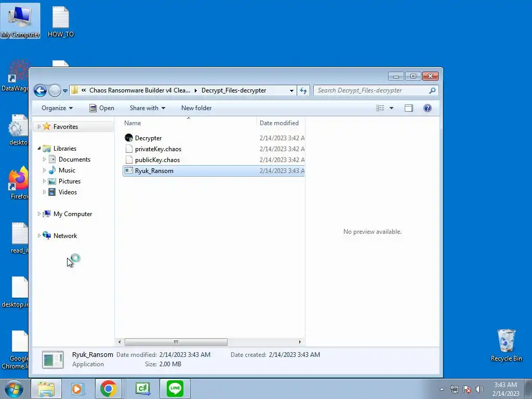
Task: Click the network tray icon
Action: (454, 389)
